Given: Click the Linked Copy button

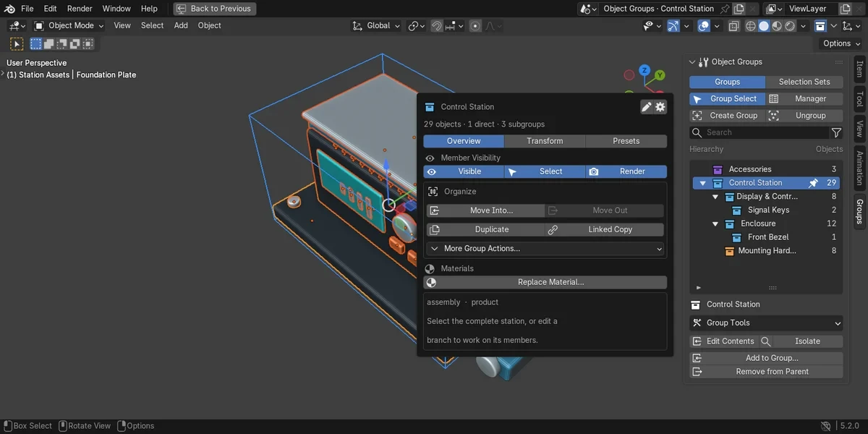Looking at the screenshot, I should (x=605, y=229).
